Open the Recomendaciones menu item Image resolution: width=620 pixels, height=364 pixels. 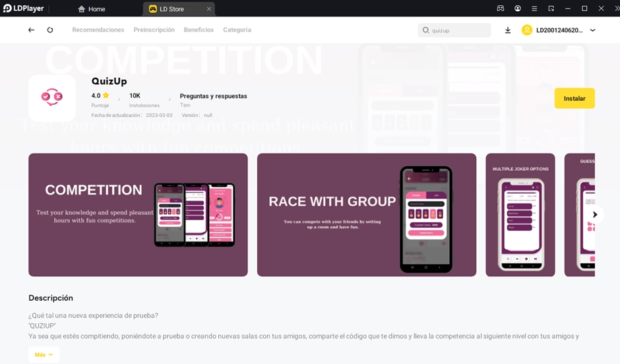[x=98, y=30]
